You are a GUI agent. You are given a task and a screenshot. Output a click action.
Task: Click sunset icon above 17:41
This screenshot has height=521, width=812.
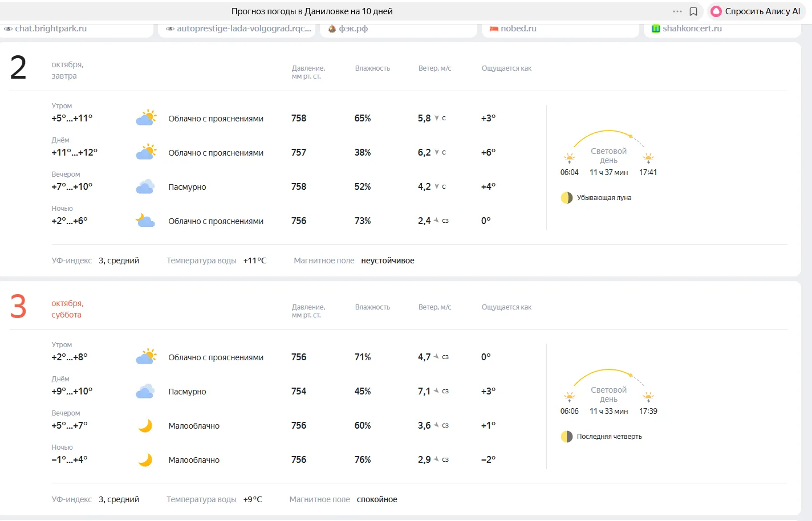[648, 158]
